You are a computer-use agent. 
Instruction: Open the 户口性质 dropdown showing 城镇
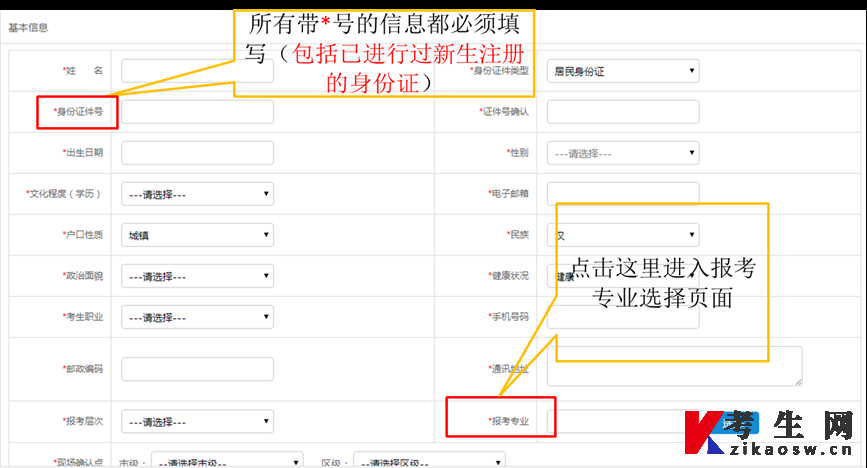(197, 235)
